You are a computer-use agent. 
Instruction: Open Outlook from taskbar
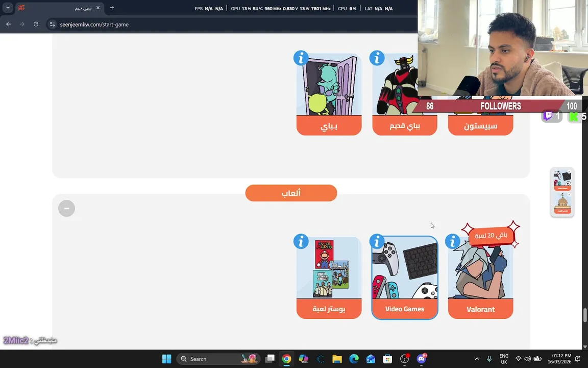point(371,359)
